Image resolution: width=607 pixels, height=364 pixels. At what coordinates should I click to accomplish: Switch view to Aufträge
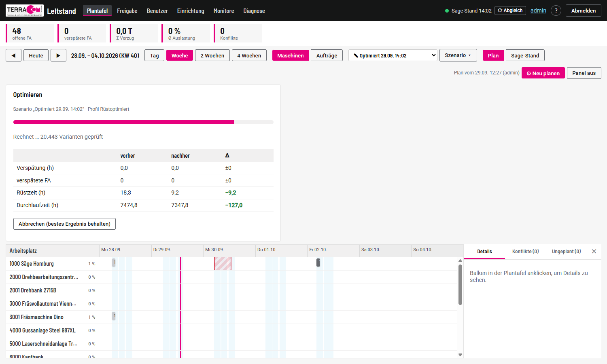[327, 55]
